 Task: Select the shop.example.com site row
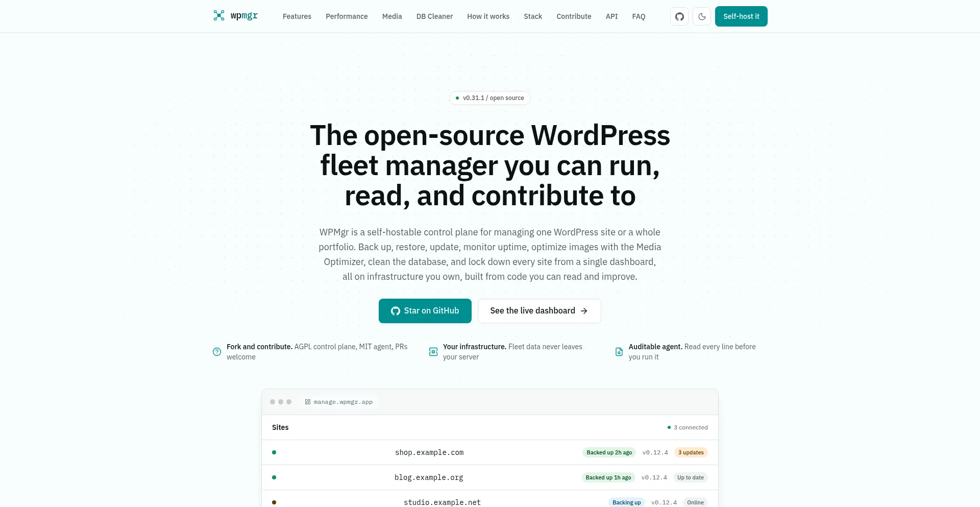coord(490,452)
